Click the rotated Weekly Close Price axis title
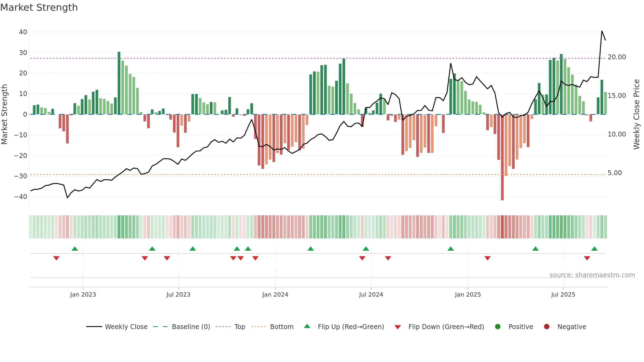The height and width of the screenshot is (362, 644). [636, 114]
